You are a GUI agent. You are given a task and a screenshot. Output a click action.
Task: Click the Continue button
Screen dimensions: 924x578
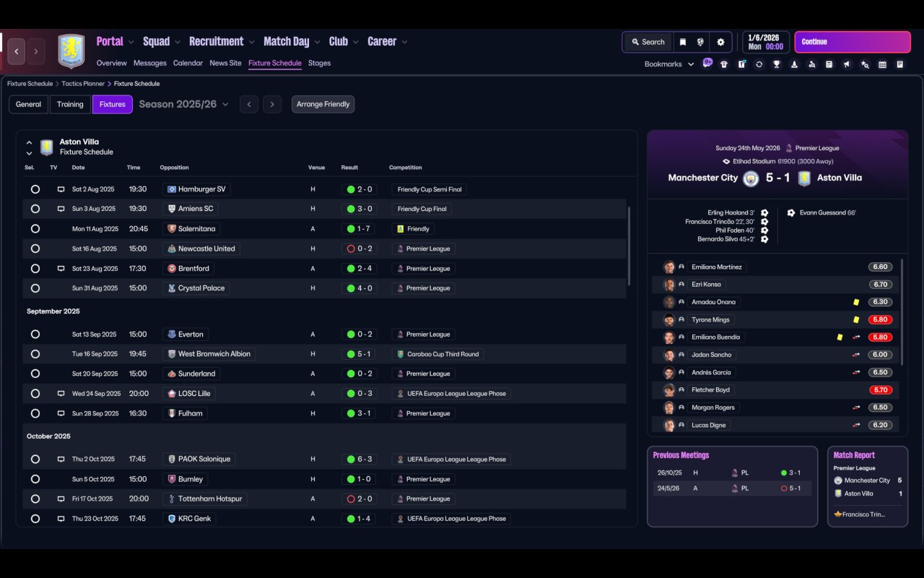(853, 42)
